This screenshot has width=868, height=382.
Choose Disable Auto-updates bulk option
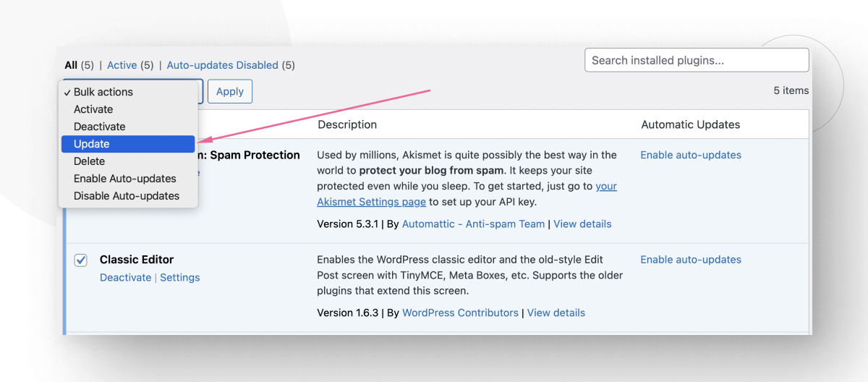click(x=126, y=196)
